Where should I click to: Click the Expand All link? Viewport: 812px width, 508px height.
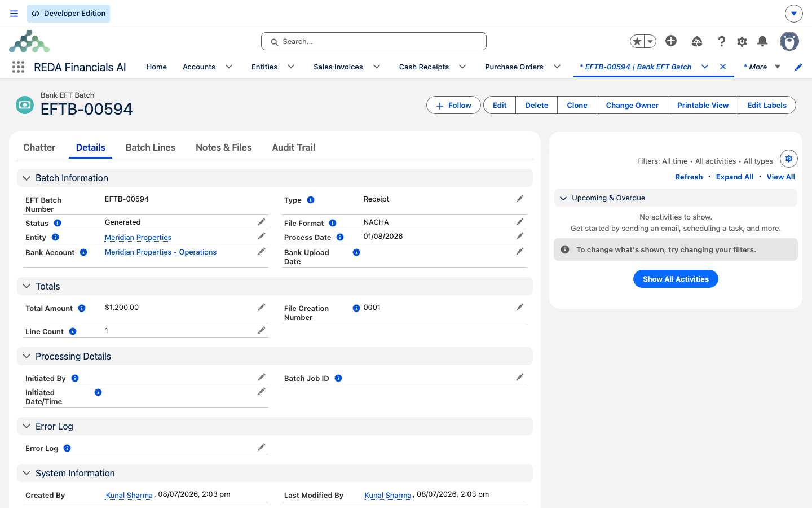click(735, 177)
